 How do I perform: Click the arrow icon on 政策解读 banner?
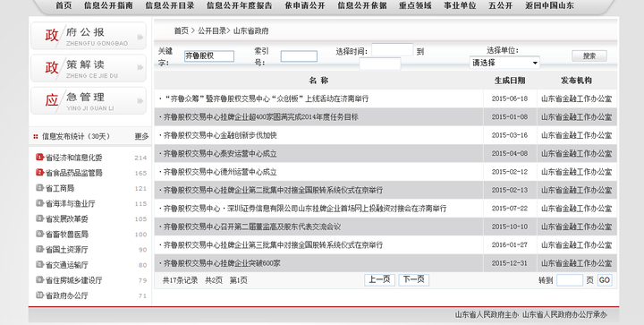[140, 67]
